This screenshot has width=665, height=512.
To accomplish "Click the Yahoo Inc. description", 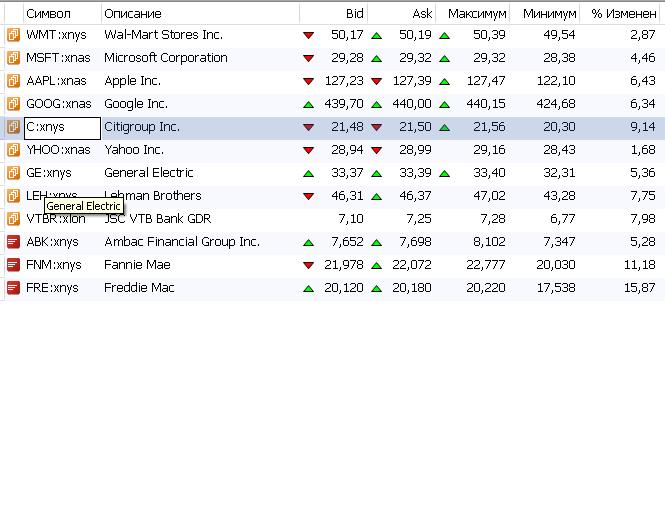I will 134,150.
